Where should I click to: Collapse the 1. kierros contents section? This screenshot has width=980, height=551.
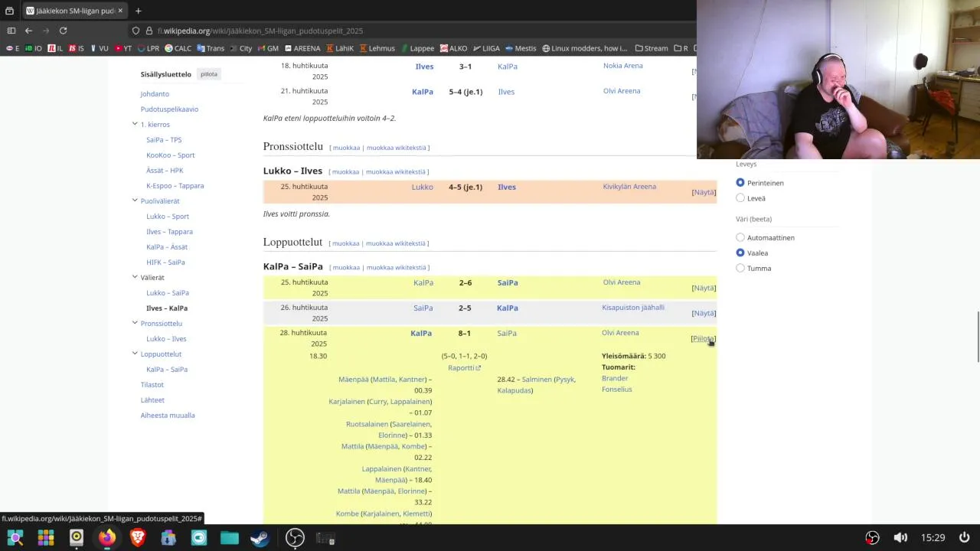point(135,124)
